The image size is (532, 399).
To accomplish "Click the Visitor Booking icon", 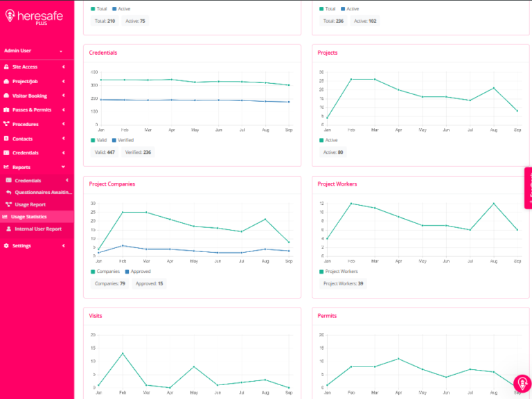I will pyautogui.click(x=6, y=96).
